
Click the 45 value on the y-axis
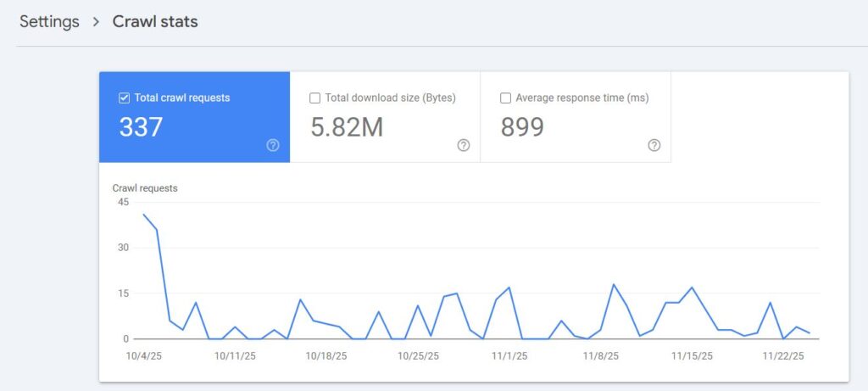click(123, 202)
